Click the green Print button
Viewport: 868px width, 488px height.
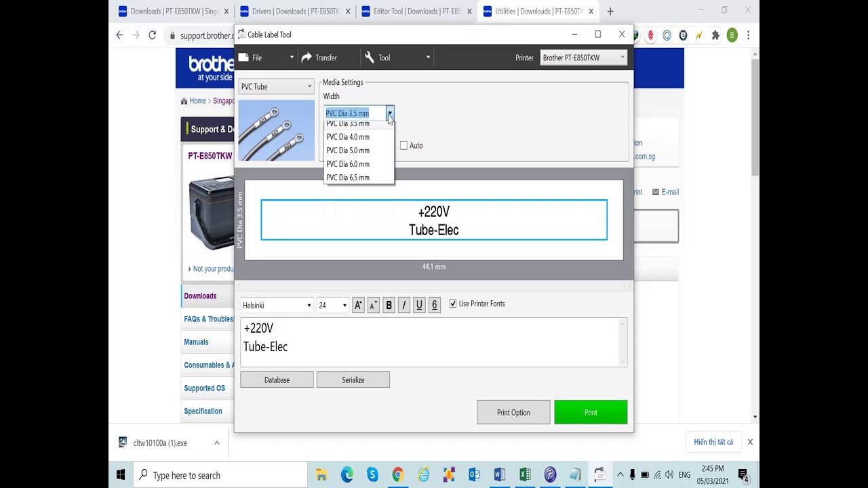[x=591, y=412]
